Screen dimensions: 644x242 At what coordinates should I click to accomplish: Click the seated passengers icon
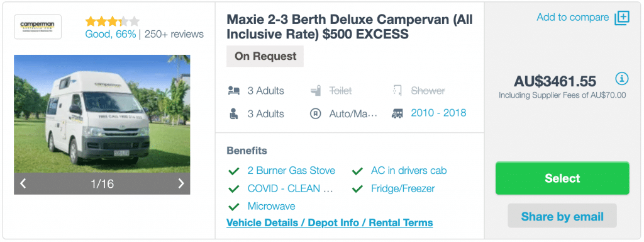pos(233,113)
